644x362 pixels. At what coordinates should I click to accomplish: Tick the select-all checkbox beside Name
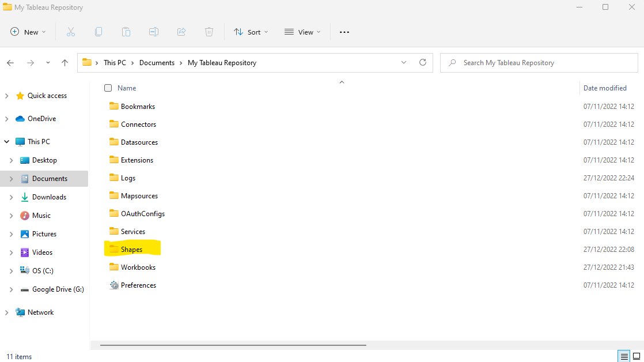tap(108, 88)
